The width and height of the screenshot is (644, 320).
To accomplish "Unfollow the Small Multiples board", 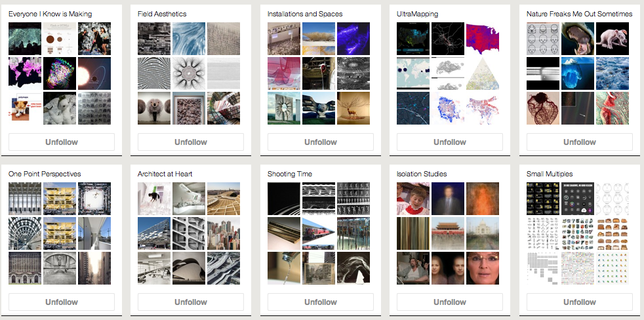I will (580, 302).
